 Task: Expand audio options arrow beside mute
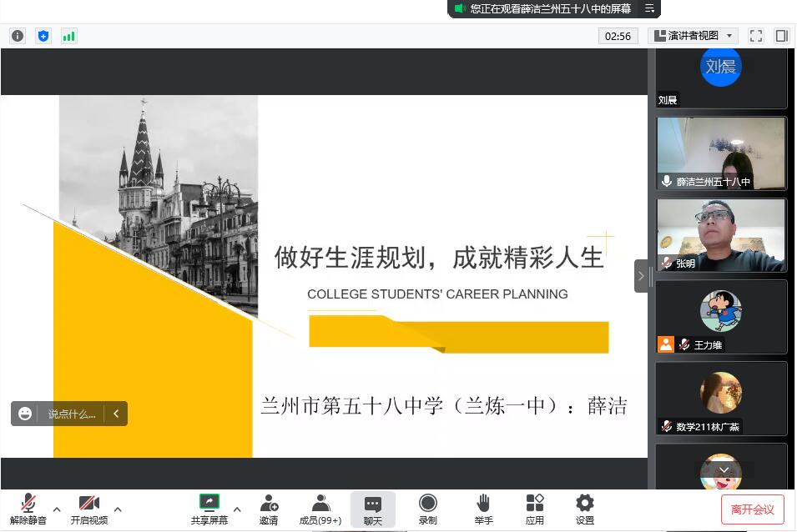[x=57, y=509]
